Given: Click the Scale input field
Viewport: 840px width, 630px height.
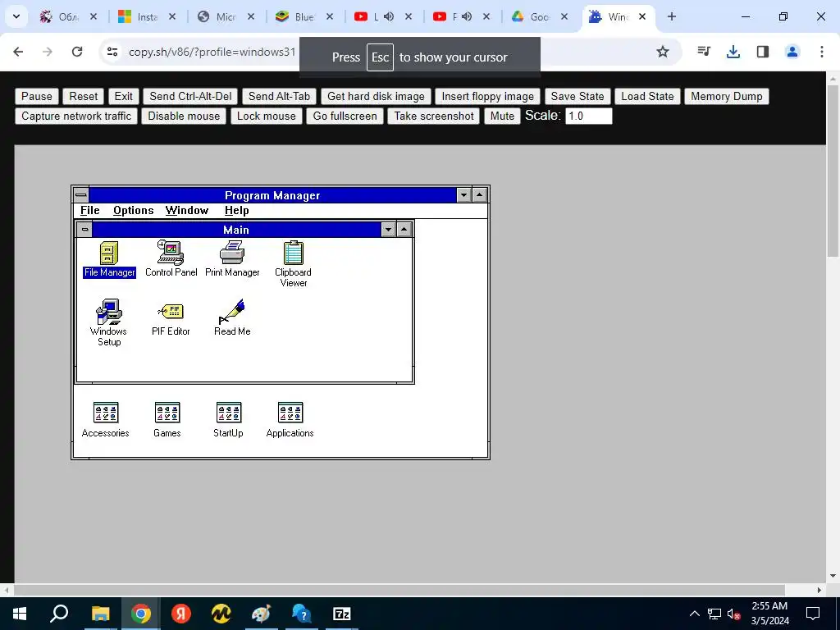Looking at the screenshot, I should [x=589, y=116].
